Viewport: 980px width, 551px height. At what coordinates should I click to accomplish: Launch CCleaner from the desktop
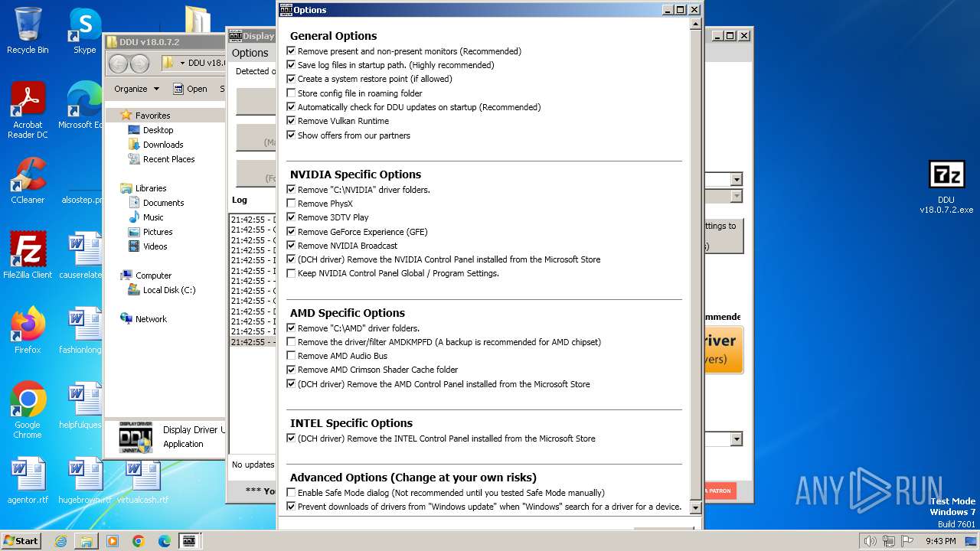coord(28,181)
